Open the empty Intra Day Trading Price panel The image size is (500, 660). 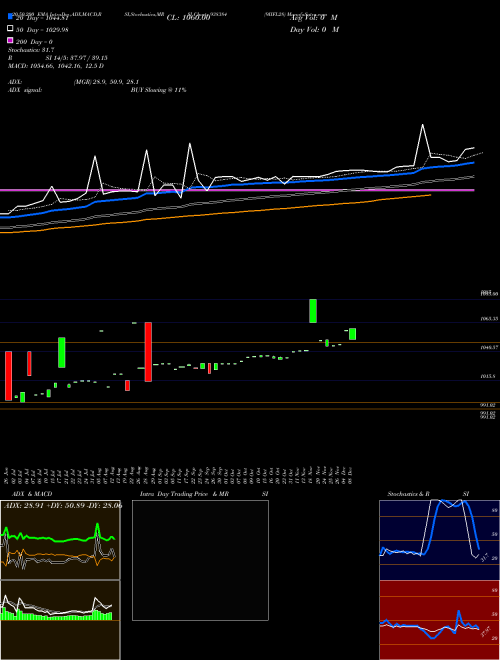click(200, 560)
